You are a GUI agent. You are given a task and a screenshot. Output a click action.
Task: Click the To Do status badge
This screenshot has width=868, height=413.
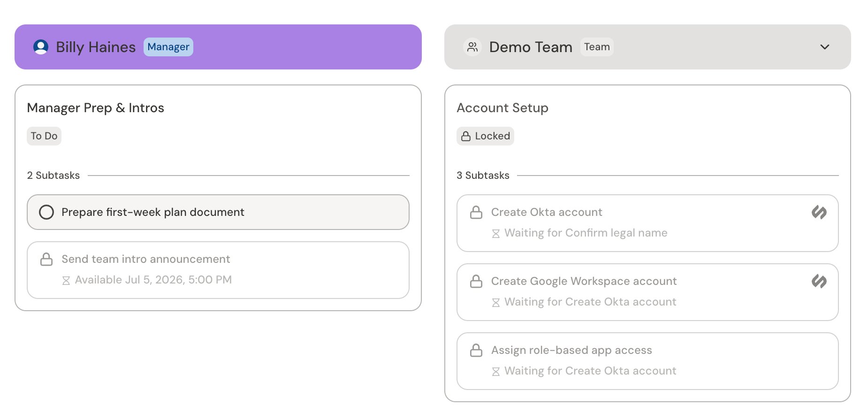coord(44,136)
